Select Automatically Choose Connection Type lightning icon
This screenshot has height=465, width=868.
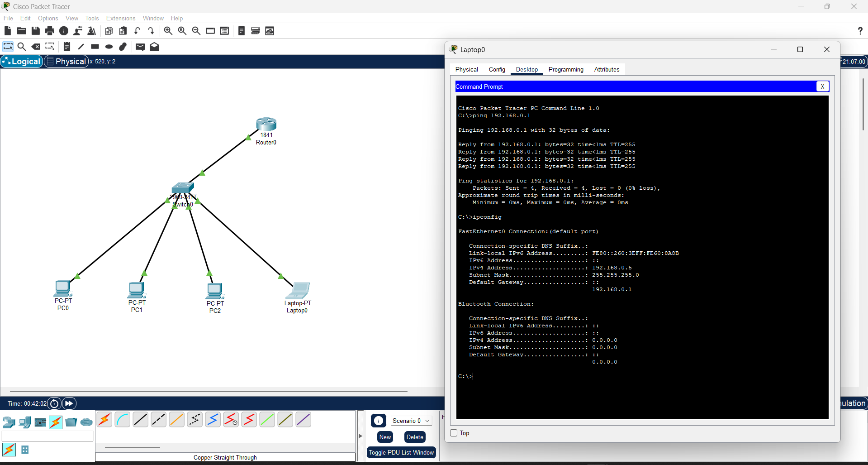click(x=104, y=420)
